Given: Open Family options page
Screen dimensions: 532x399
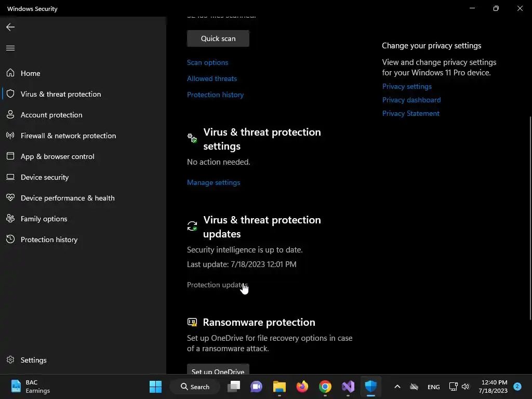Looking at the screenshot, I should pyautogui.click(x=83, y=219).
